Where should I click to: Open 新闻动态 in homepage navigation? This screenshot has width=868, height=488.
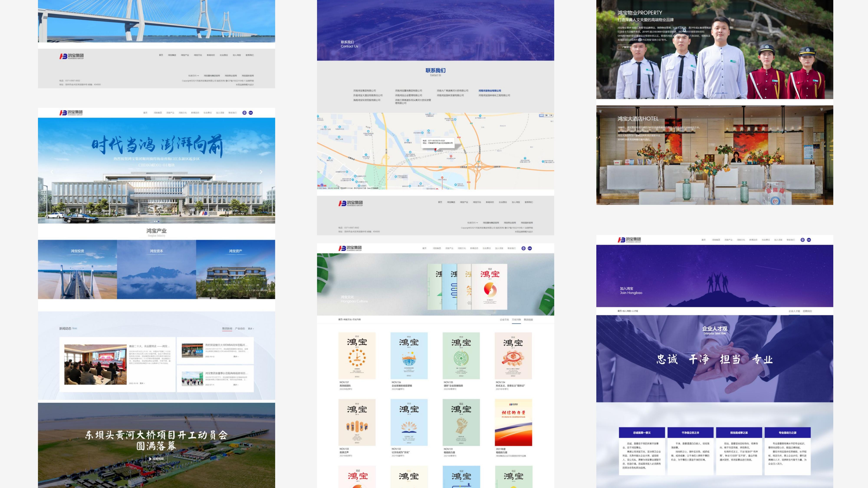pos(195,113)
